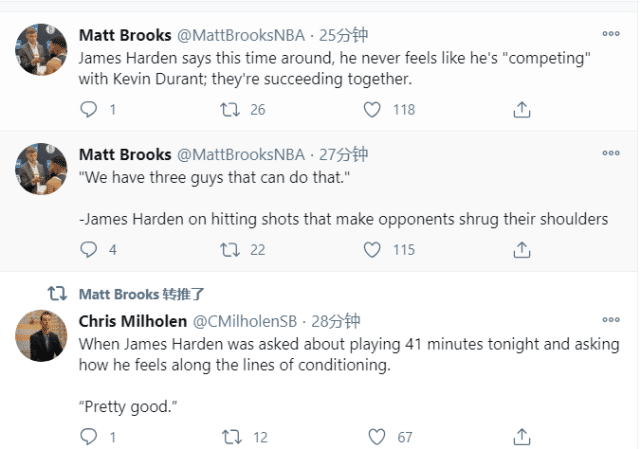The image size is (641, 449).
Task: Reply to the "three guys" quote tweet
Action: (x=88, y=249)
